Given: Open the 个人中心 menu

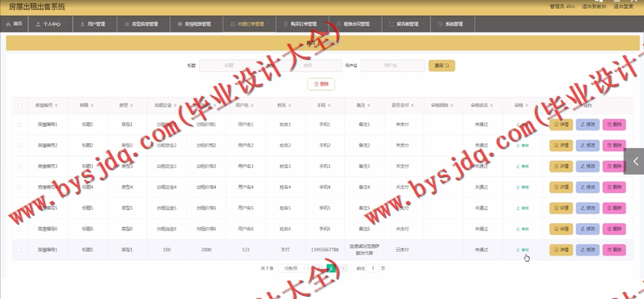Looking at the screenshot, I should click(50, 24).
